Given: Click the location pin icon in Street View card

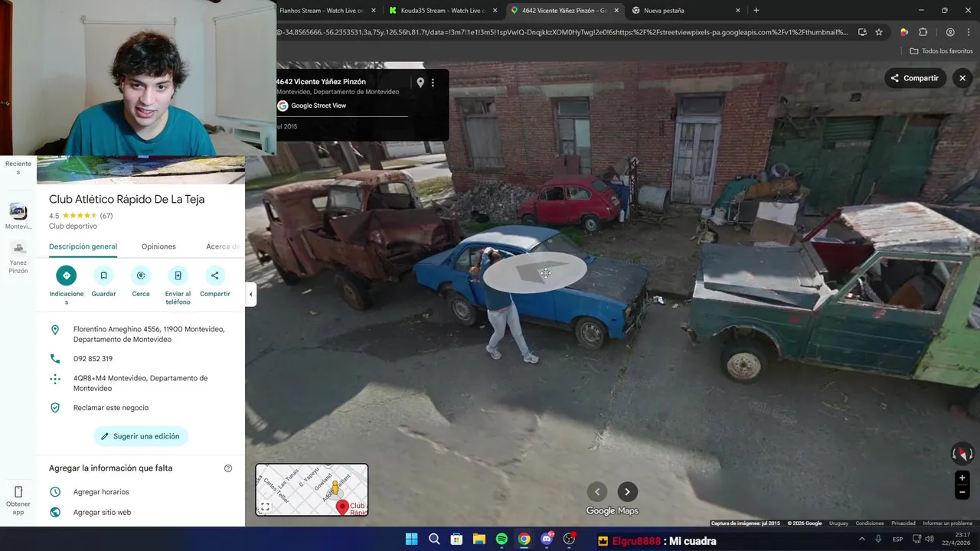Looking at the screenshot, I should pos(420,83).
